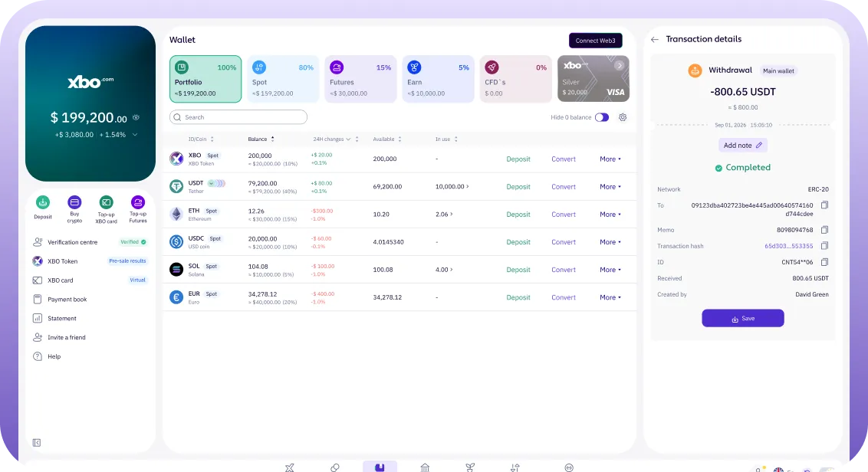Copy the transaction ID
The height and width of the screenshot is (472, 868).
824,262
